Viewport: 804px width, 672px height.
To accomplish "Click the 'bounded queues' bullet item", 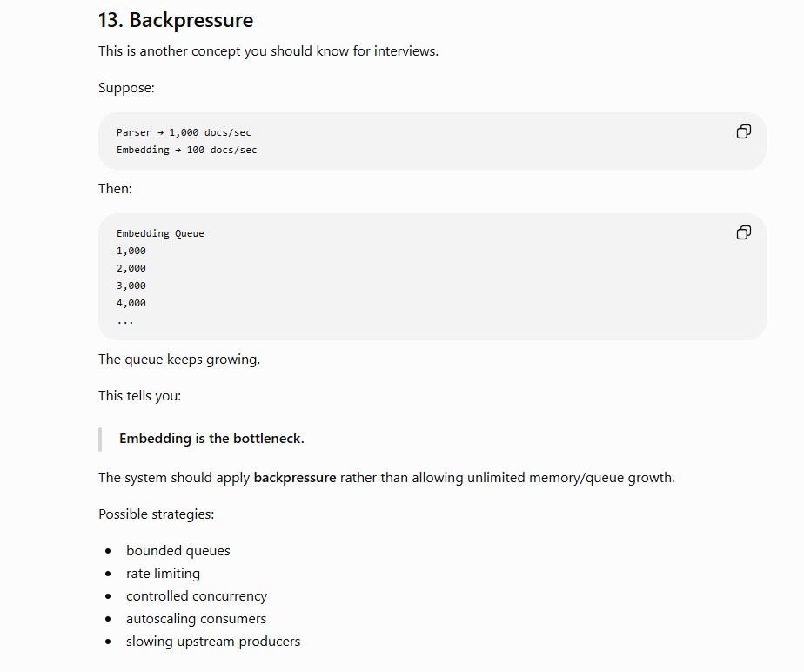I will pyautogui.click(x=178, y=550).
